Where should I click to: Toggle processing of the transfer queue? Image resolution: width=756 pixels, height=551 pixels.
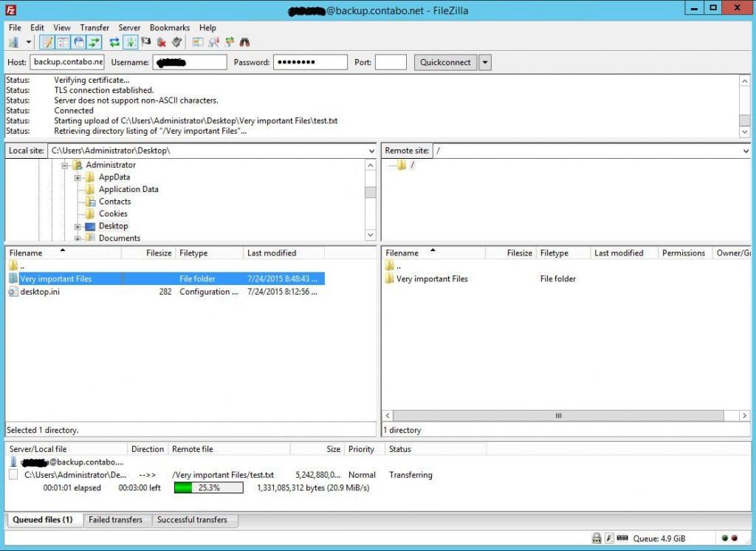(130, 42)
